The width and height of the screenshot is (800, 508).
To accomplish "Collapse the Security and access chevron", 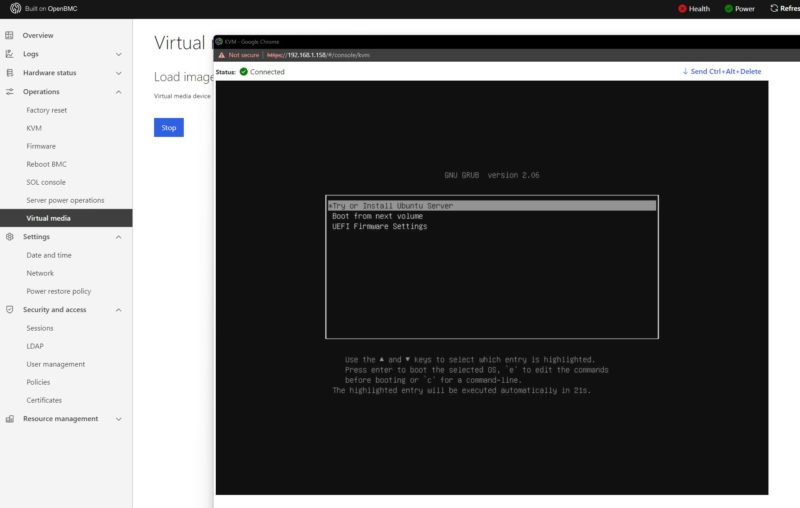I will pyautogui.click(x=118, y=310).
